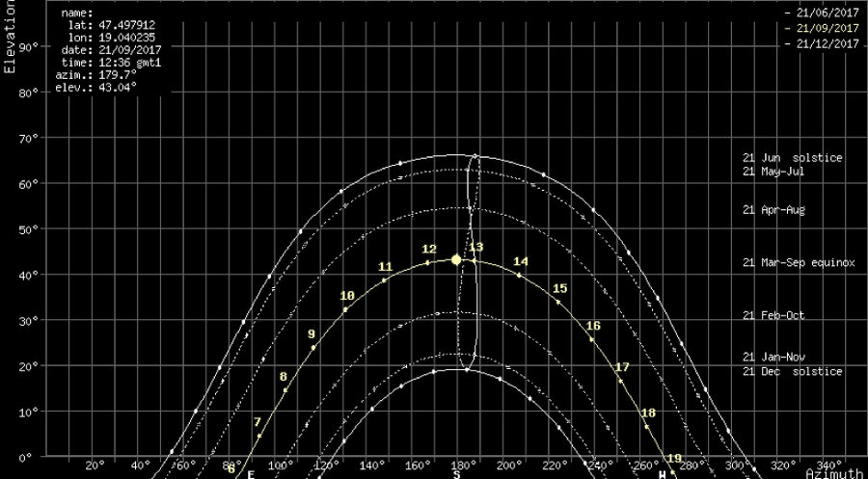Click the S south marker on azimuth axis
Viewport: 868px width, 479px height.
(456, 473)
